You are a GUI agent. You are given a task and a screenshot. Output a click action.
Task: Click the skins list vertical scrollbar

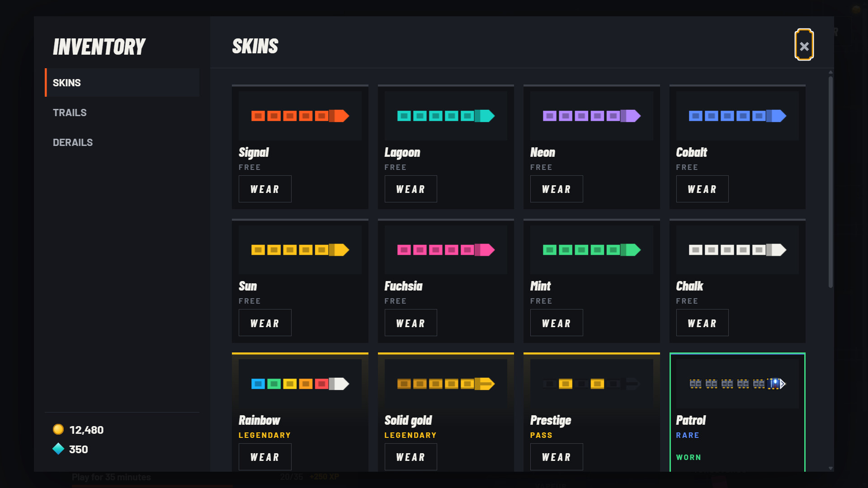830,182
